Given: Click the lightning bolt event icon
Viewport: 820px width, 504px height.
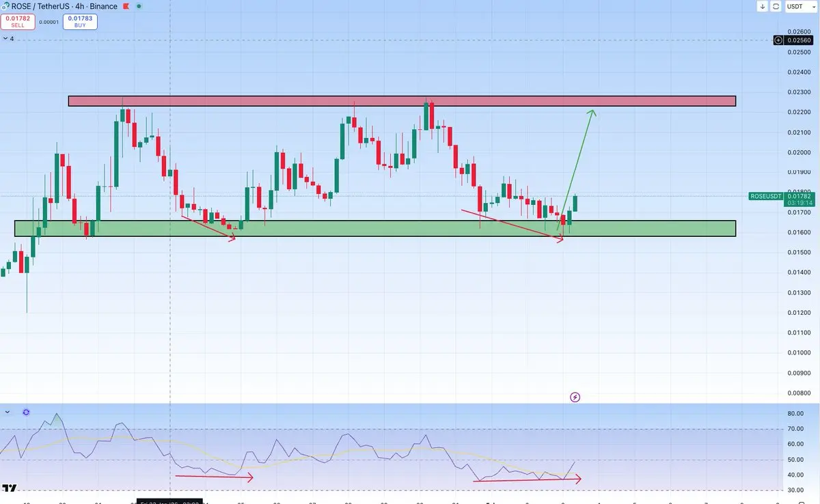Looking at the screenshot, I should coord(575,397).
